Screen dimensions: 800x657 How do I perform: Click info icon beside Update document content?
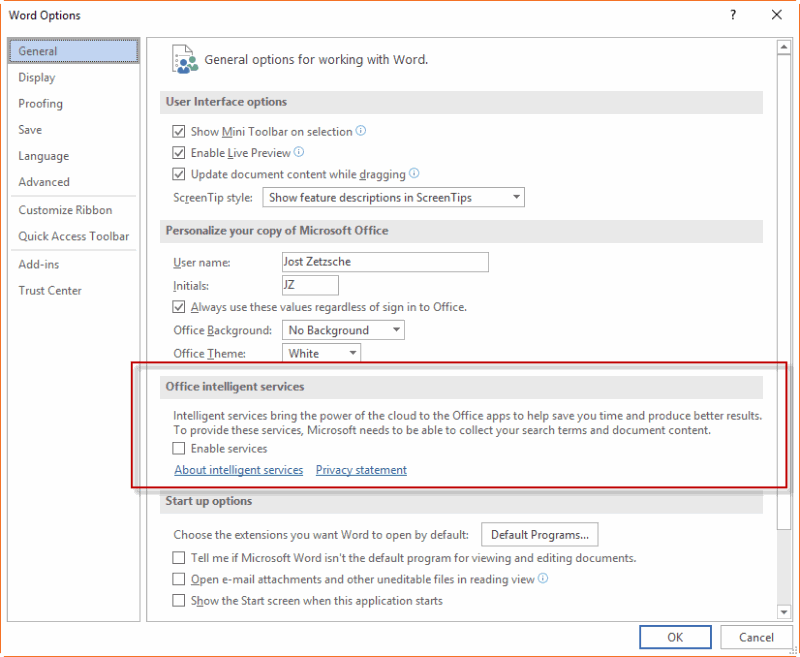(x=414, y=173)
